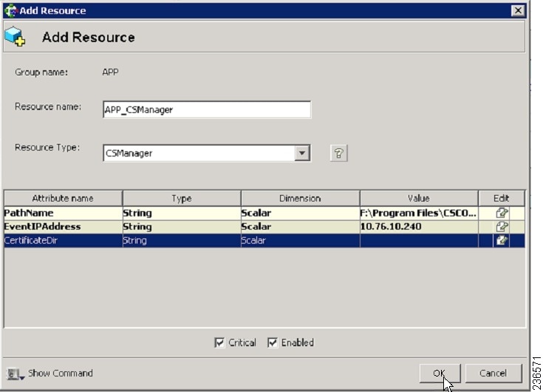This screenshot has width=543, height=392.
Task: Click the CSManager resource type combo box
Action: (x=207, y=153)
